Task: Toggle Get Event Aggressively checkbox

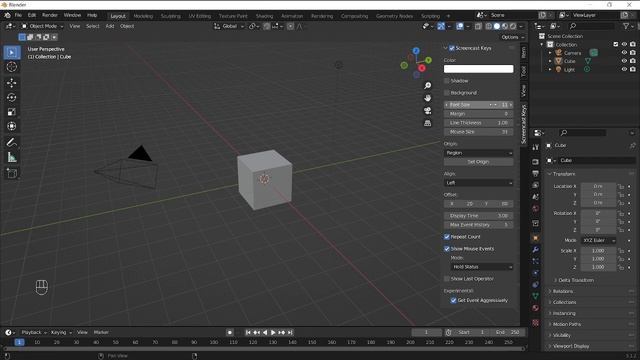Action: [453, 300]
